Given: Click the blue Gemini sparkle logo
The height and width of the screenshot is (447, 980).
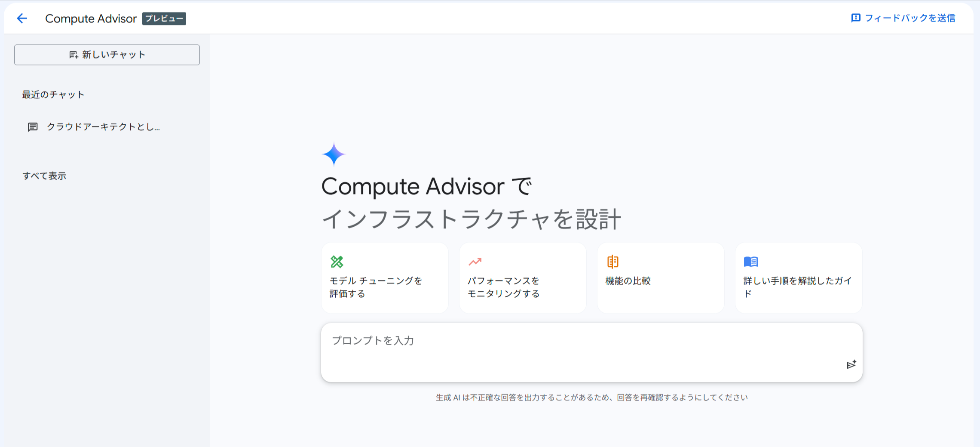Looking at the screenshot, I should point(334,154).
